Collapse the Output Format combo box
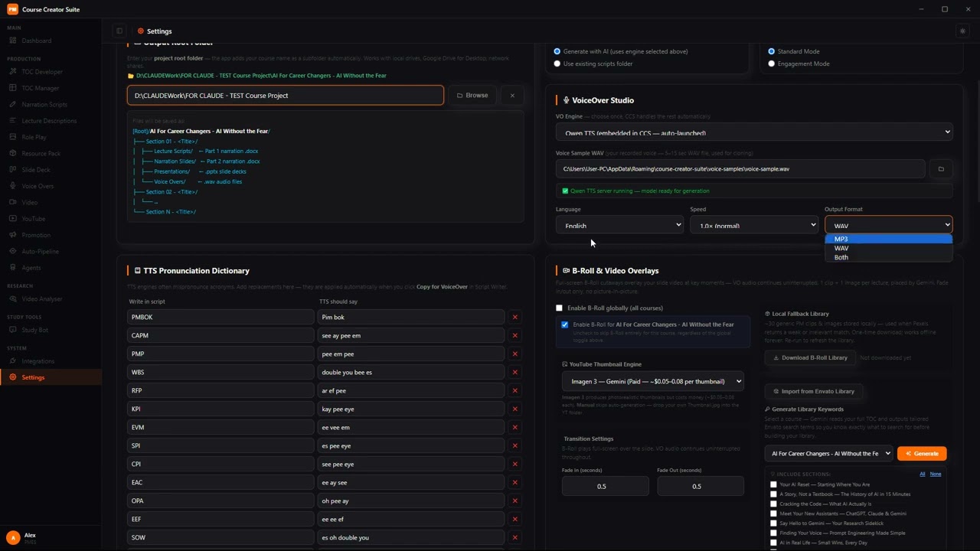 tap(889, 225)
